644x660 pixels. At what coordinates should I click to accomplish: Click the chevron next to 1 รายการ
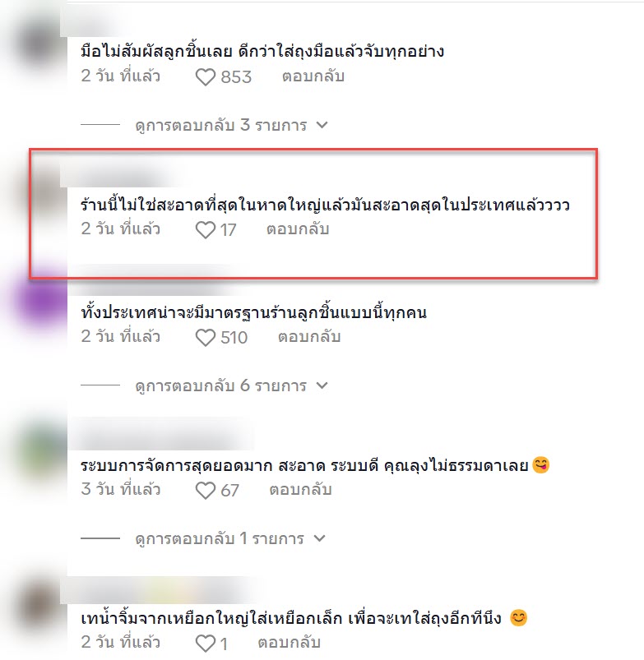(x=320, y=538)
